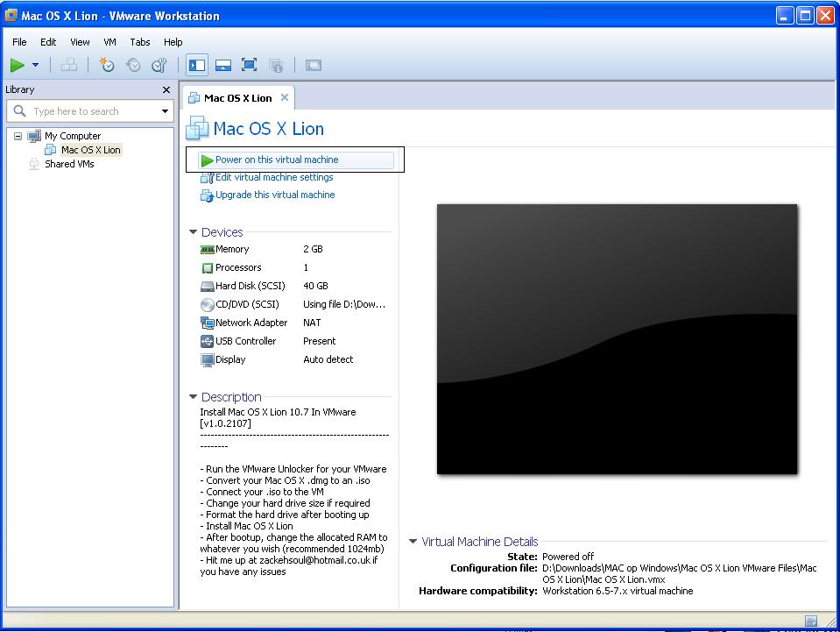The width and height of the screenshot is (840, 632).
Task: Click the Auto detect display value
Action: click(328, 359)
